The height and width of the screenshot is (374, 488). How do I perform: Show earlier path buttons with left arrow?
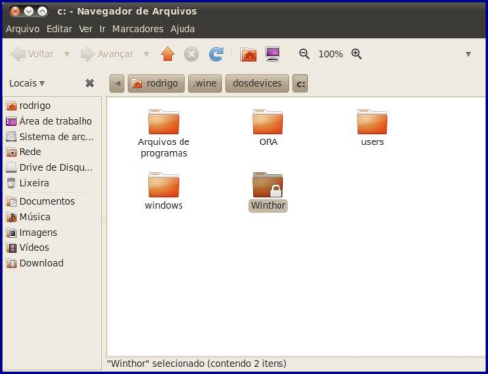coord(117,83)
